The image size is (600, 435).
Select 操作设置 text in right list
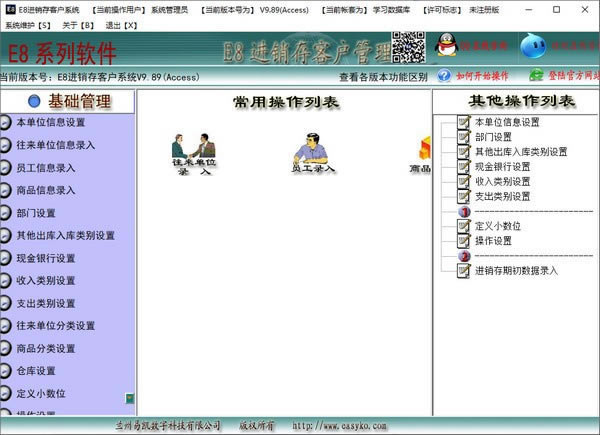click(493, 241)
